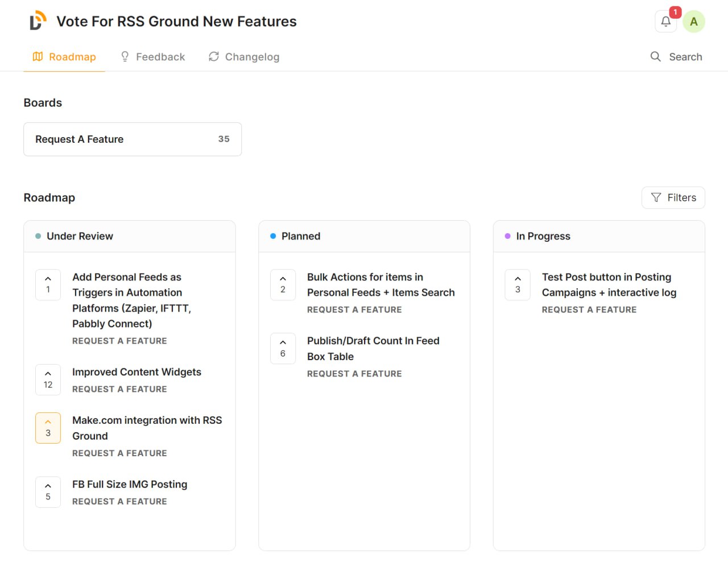Click the red notification badge showing 1
Image resolution: width=728 pixels, height=575 pixels.
point(675,12)
